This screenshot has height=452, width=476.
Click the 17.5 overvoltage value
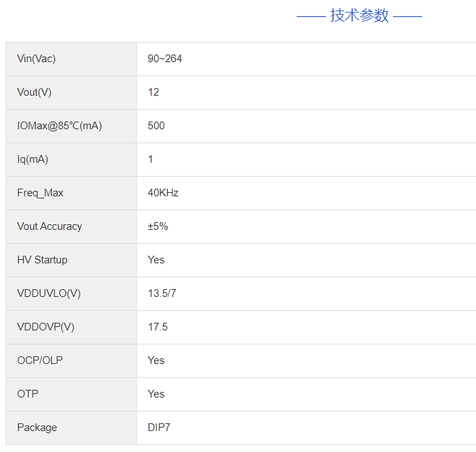point(158,327)
